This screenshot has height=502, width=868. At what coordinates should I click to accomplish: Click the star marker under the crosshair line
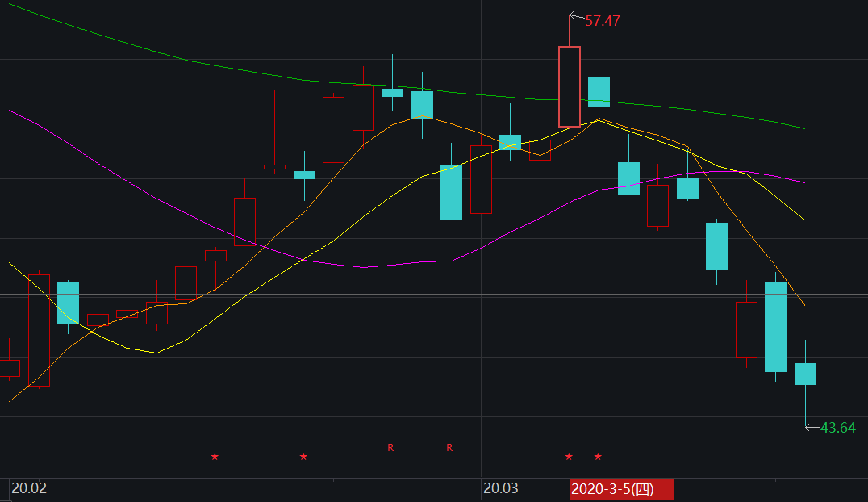coord(569,457)
